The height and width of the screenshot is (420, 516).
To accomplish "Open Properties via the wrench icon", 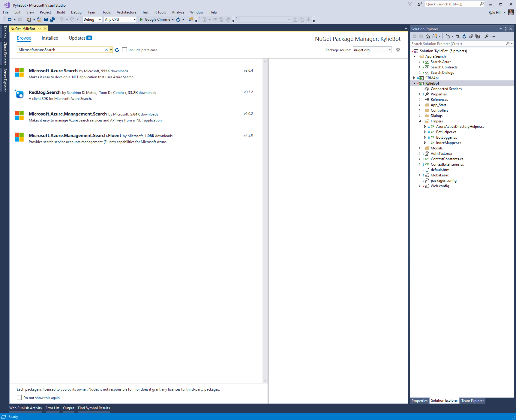I will [x=486, y=36].
